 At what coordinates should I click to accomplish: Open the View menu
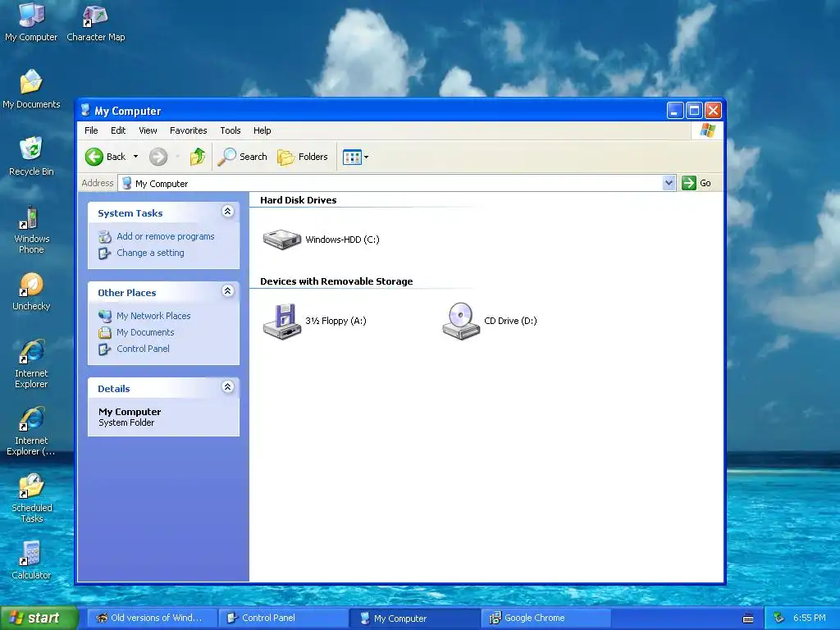[148, 130]
